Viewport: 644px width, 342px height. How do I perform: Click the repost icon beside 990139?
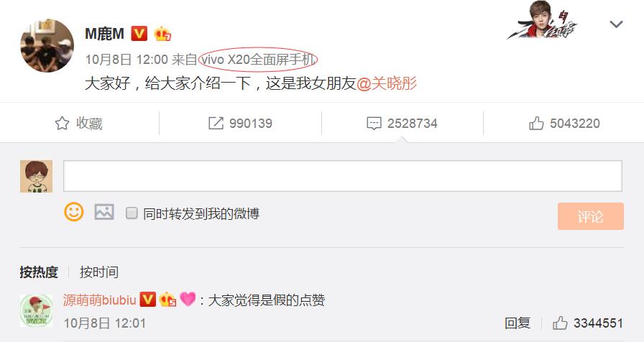tap(216, 123)
